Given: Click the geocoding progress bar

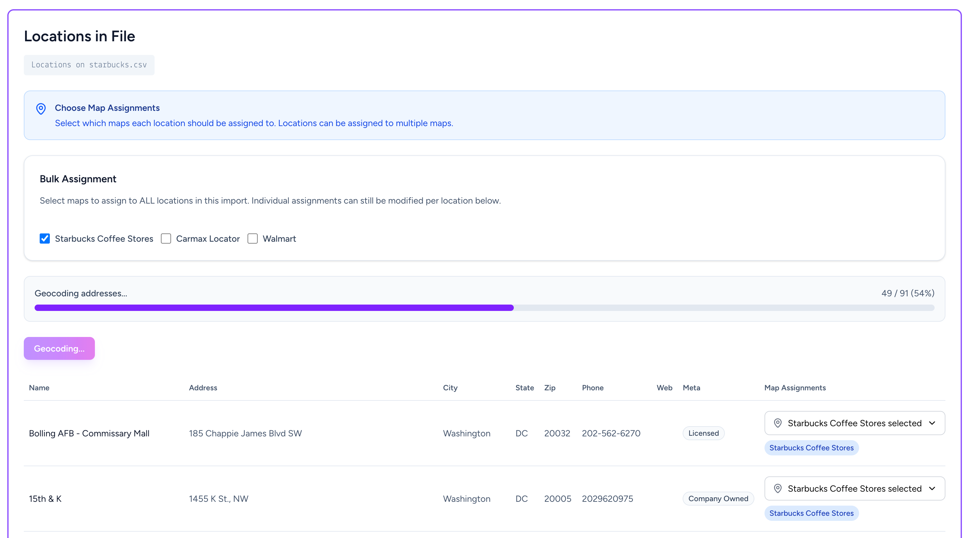Looking at the screenshot, I should tap(484, 308).
